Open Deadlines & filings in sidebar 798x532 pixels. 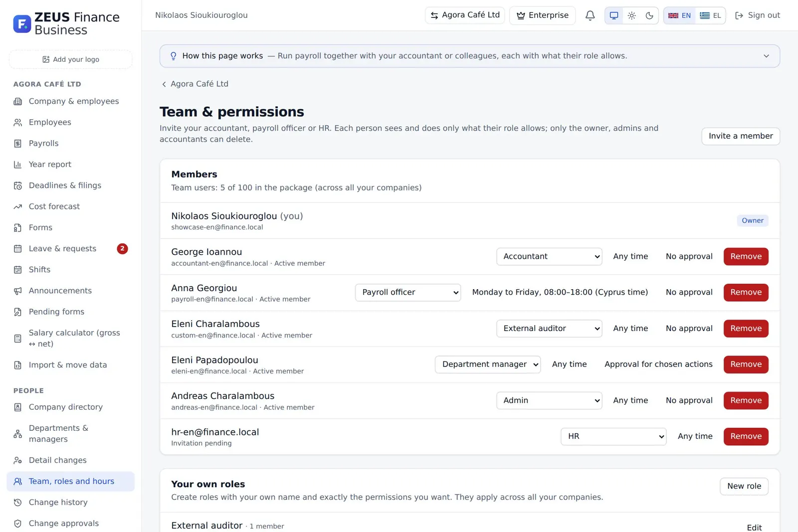(70, 185)
